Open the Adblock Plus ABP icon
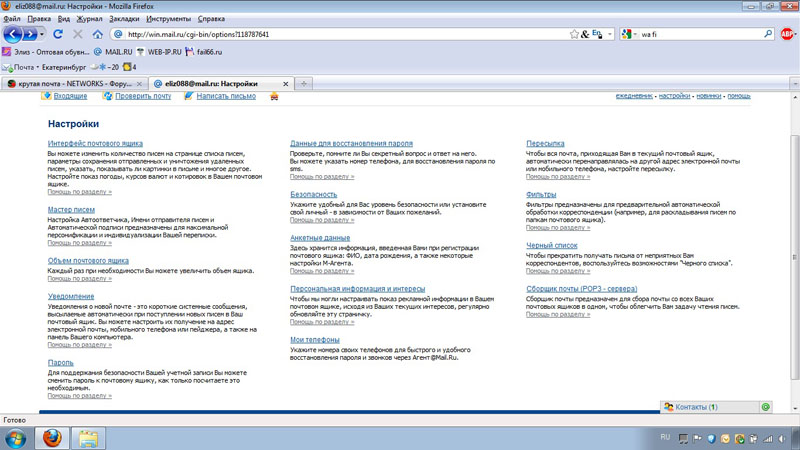 [787, 34]
